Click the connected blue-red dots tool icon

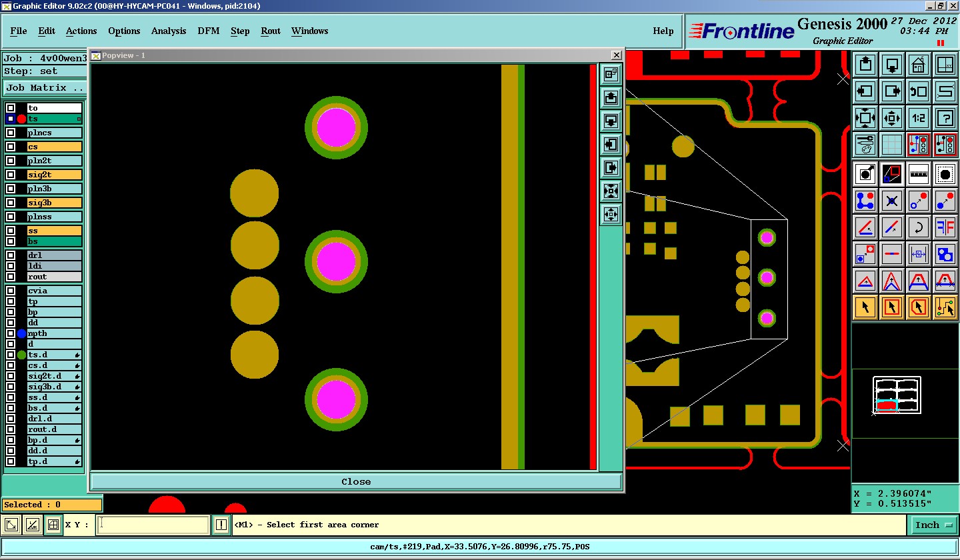coord(865,201)
